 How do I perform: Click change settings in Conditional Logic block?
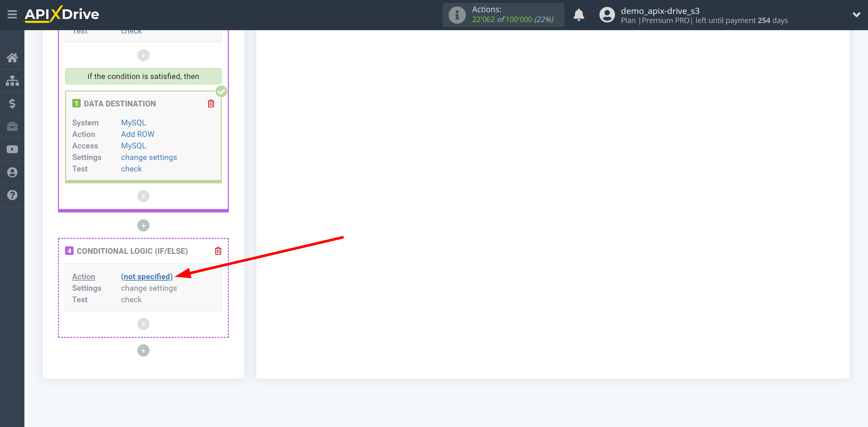(x=149, y=288)
